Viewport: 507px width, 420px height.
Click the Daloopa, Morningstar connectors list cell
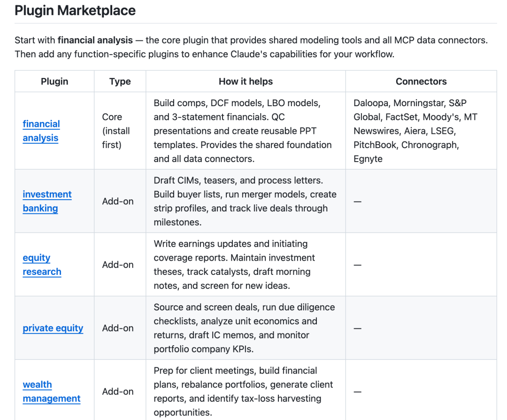point(415,131)
